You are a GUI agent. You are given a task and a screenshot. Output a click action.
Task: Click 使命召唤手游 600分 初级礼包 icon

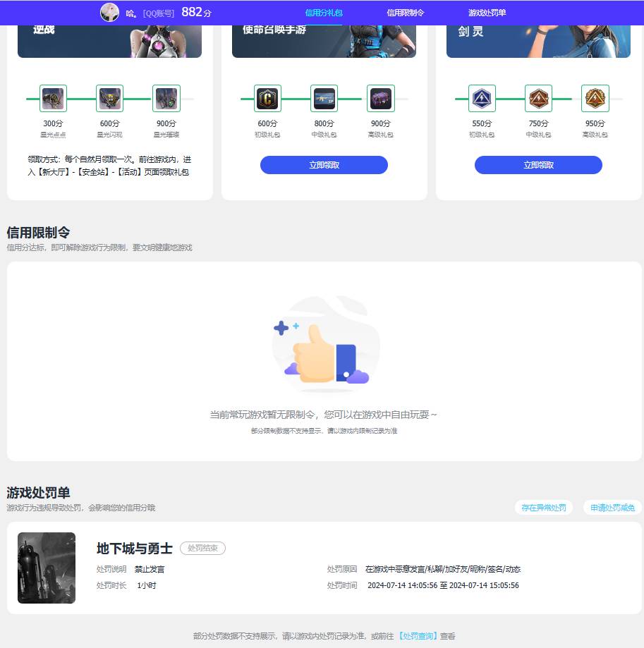point(267,99)
